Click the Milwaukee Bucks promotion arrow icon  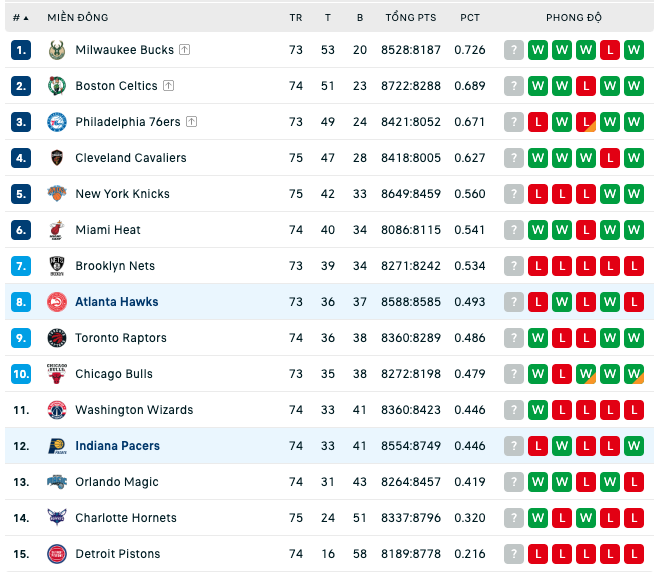point(185,50)
